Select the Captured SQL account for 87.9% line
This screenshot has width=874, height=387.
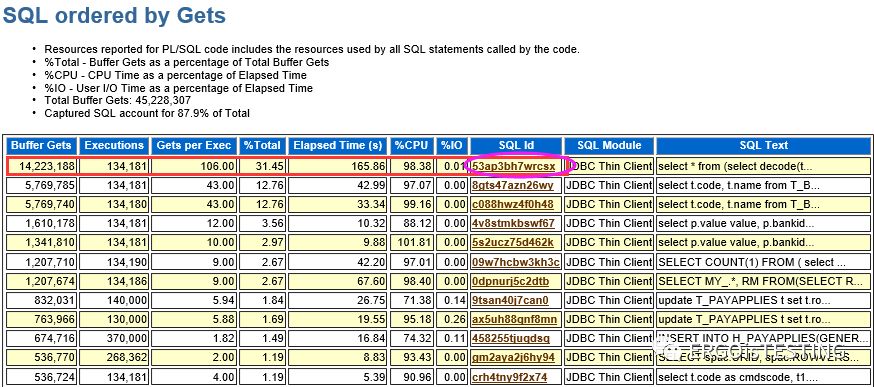147,113
